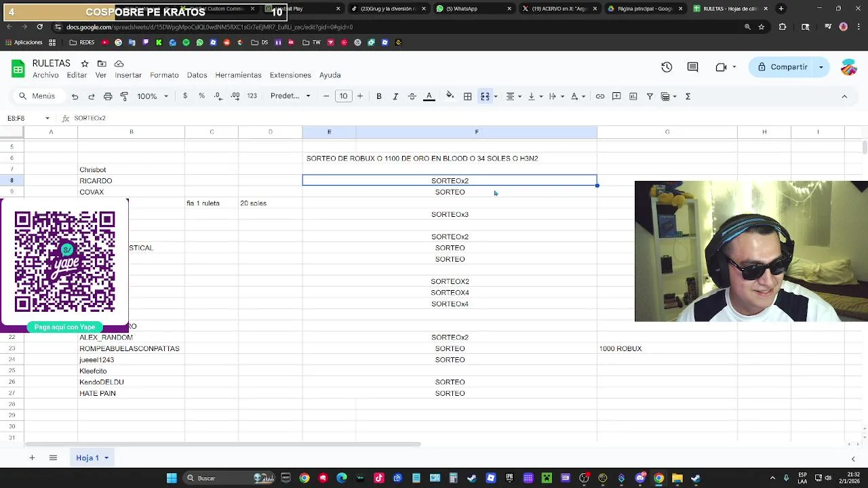Open the Herramientas menu
Screen dimensions: 868x488
point(238,75)
